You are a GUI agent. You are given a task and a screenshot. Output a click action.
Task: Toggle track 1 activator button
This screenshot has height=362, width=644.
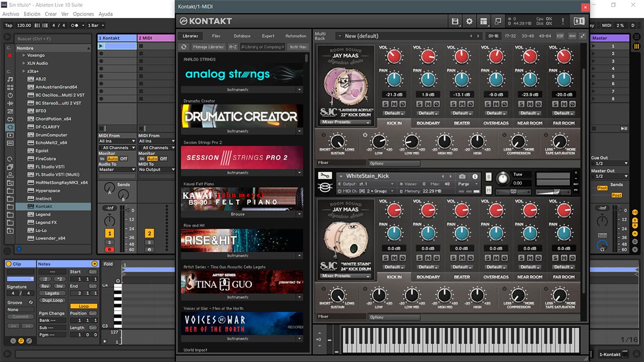coord(109,233)
